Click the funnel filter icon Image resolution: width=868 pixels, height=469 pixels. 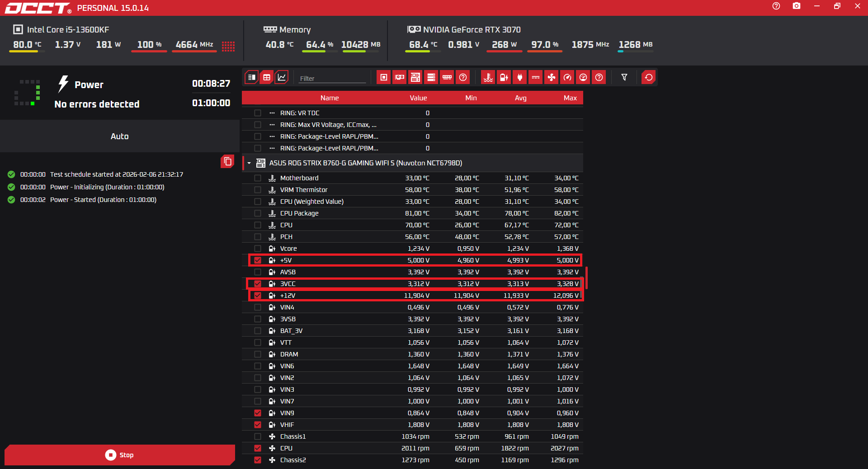624,77
